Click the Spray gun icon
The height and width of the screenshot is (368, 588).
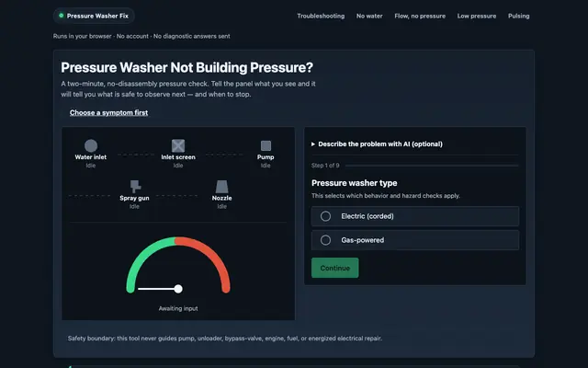pyautogui.click(x=135, y=186)
